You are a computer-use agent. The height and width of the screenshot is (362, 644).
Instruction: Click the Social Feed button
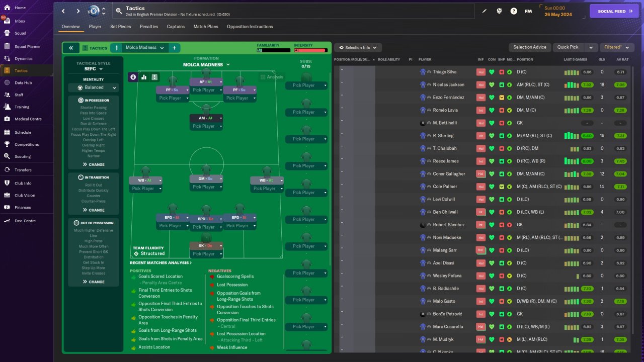tap(614, 11)
